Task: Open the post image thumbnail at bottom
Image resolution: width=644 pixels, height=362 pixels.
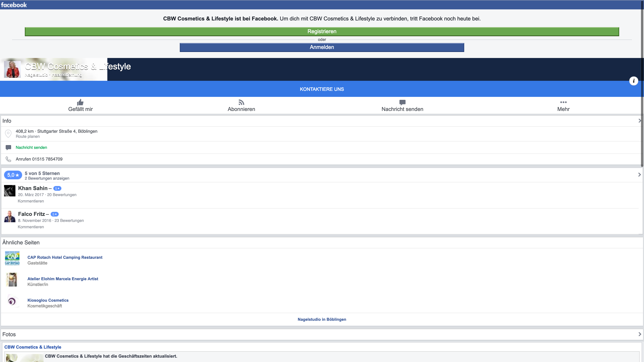Action: (x=24, y=358)
